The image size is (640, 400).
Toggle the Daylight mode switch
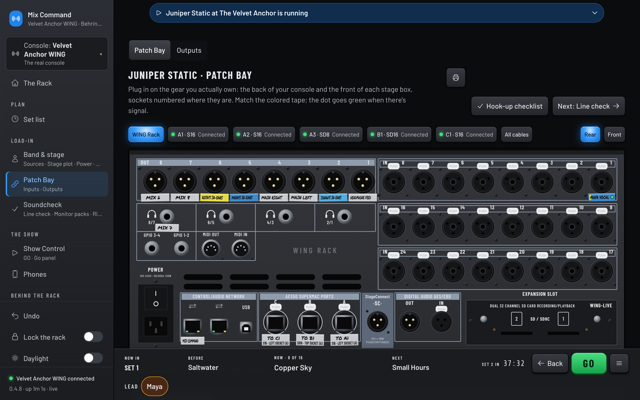click(x=93, y=358)
